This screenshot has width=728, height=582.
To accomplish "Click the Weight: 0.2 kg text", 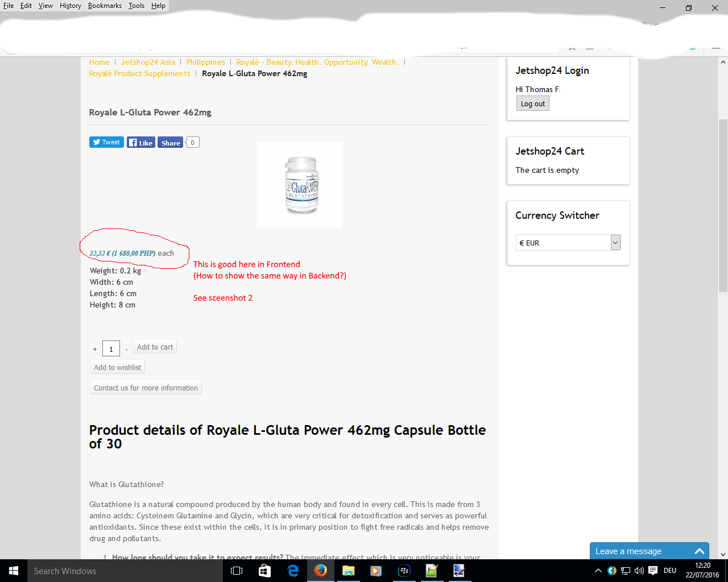I will pyautogui.click(x=115, y=271).
